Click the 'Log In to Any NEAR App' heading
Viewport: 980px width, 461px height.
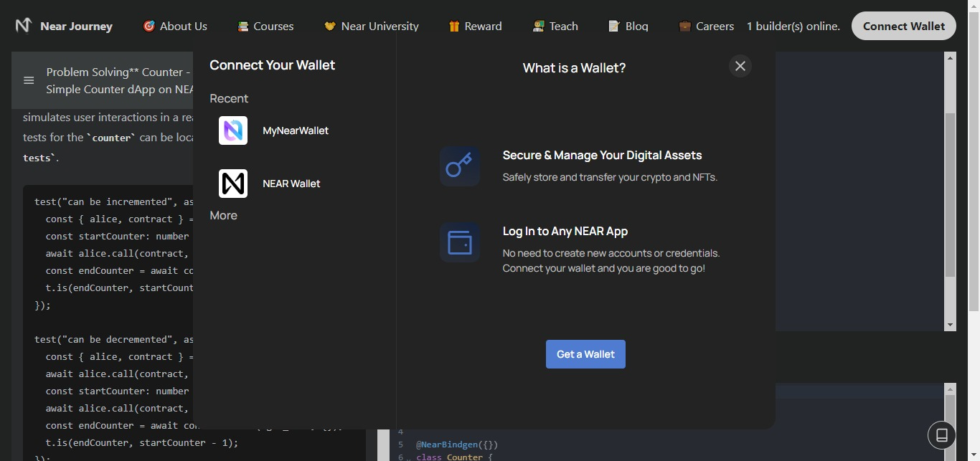click(565, 231)
